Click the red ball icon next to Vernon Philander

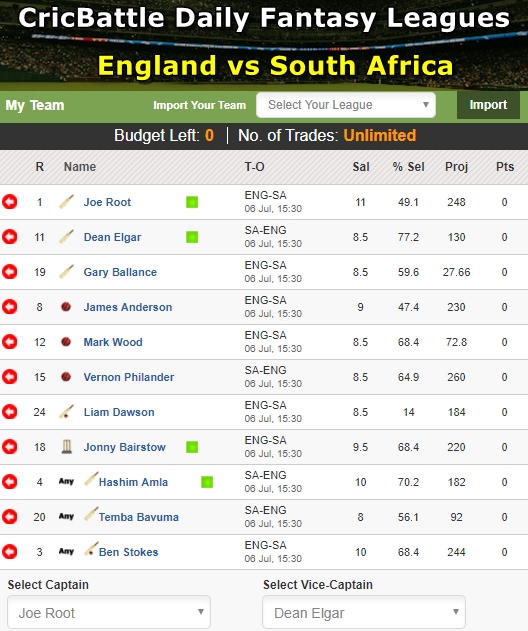[66, 377]
